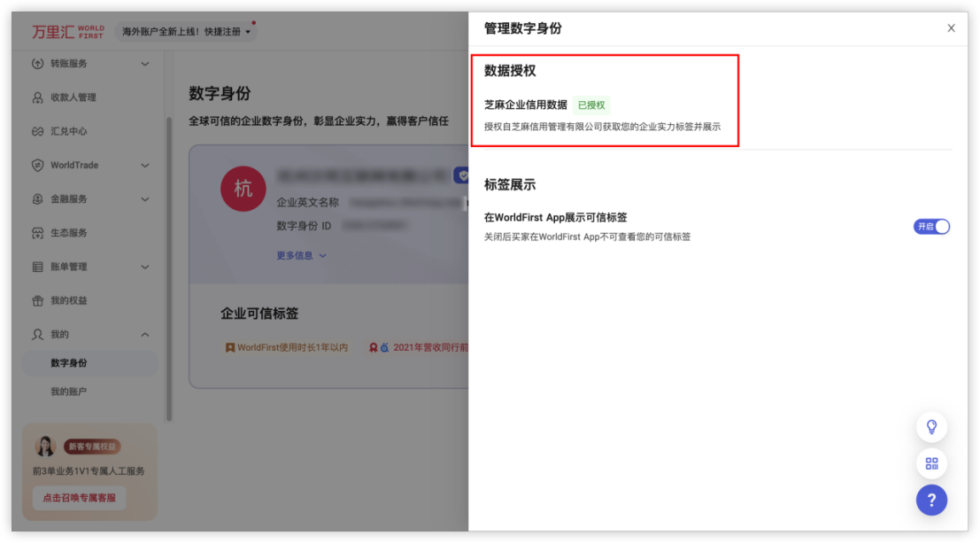The image size is (980, 543).
Task: Click the 万里汇 WorldFirst logo
Action: pos(68,31)
